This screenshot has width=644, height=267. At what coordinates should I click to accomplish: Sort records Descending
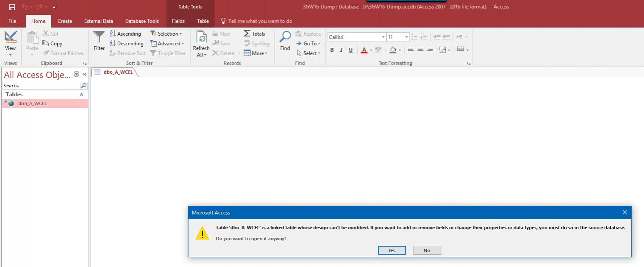[127, 44]
